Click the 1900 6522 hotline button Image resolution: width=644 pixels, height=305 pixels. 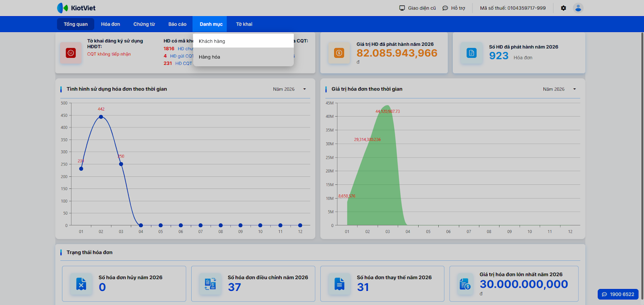coord(618,294)
